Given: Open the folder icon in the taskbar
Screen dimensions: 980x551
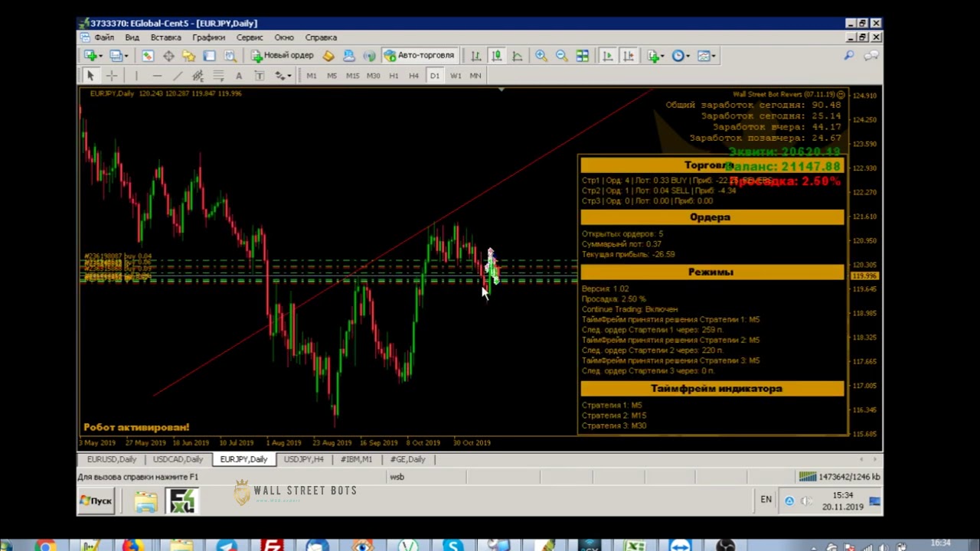Looking at the screenshot, I should pos(145,501).
